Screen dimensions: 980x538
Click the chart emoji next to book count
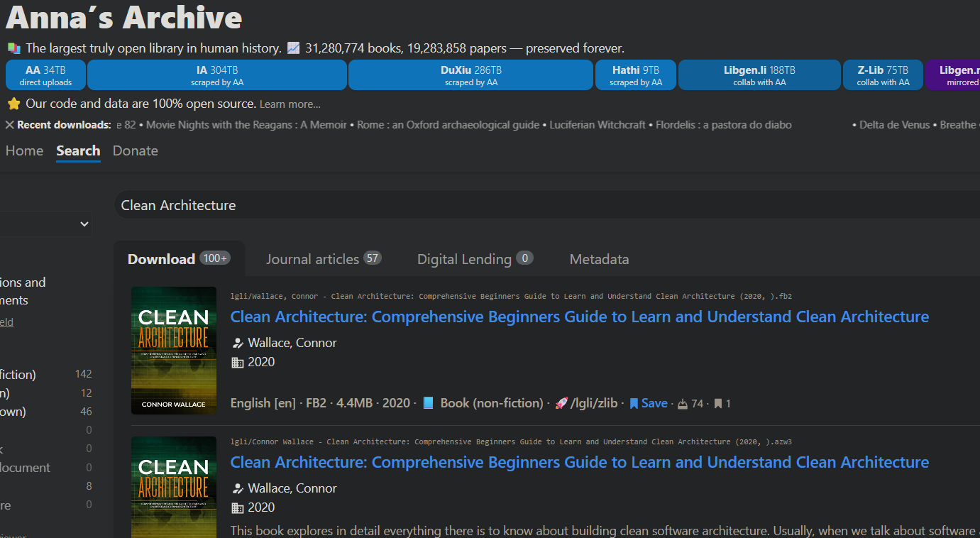click(x=294, y=48)
